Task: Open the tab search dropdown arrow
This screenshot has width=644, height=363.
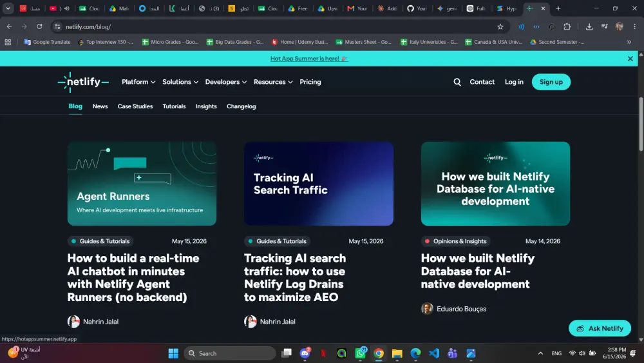Action: pos(8,8)
